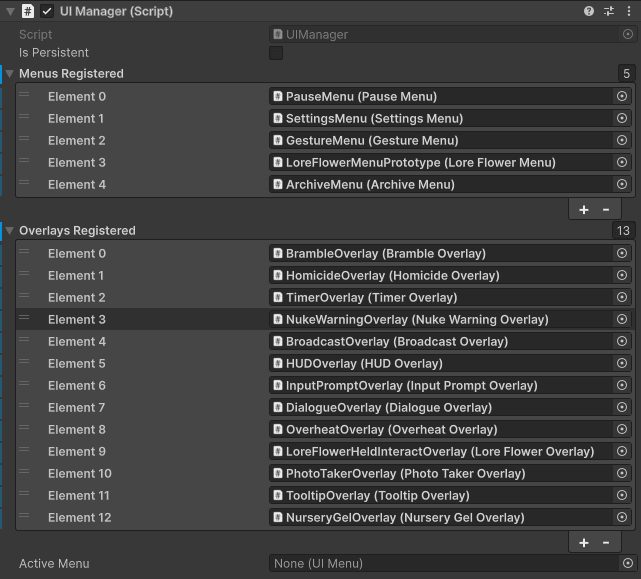The image size is (641, 579).
Task: Click the Element 10 label in Overlays Registered
Action: [80, 474]
